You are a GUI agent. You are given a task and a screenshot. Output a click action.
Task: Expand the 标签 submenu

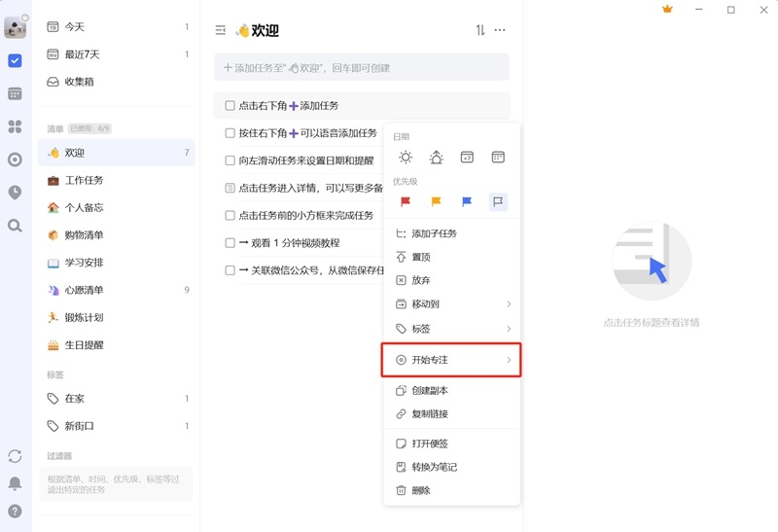(x=452, y=329)
